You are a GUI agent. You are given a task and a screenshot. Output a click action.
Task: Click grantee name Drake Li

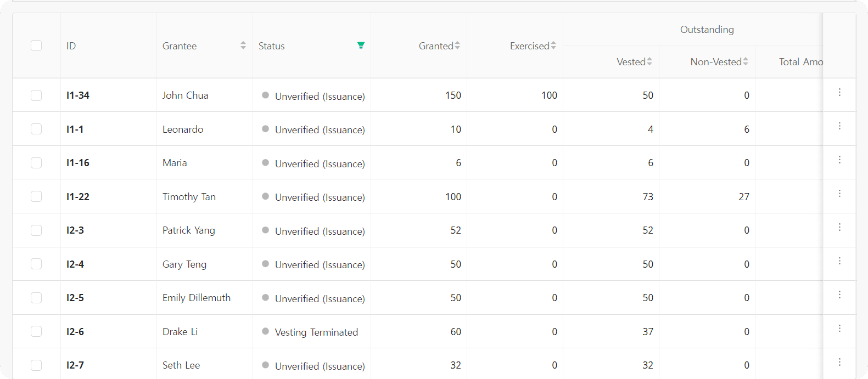[180, 332]
